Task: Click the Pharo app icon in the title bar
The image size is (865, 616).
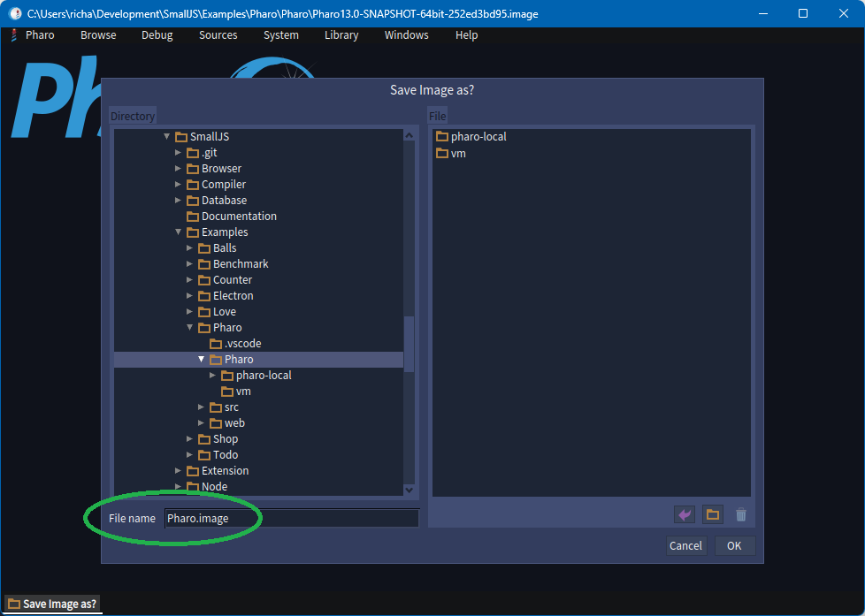Action: [x=15, y=13]
